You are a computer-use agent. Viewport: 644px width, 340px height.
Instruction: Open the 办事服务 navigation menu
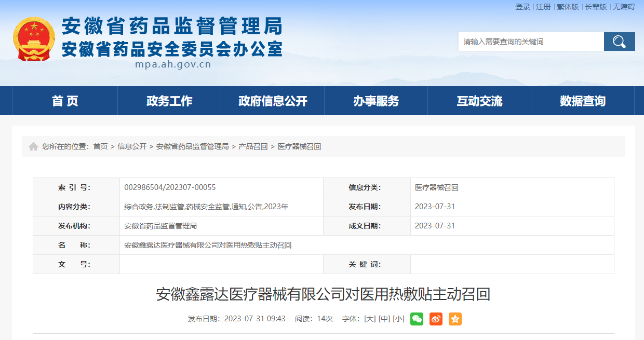(x=376, y=101)
